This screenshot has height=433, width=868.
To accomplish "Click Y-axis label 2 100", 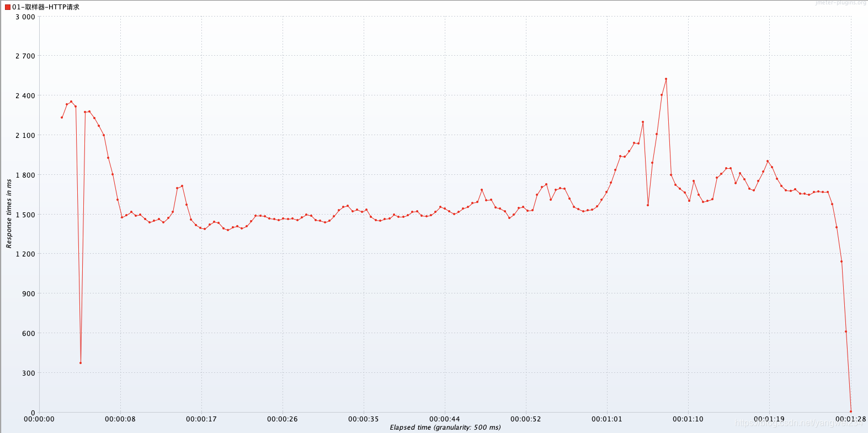I will [25, 135].
